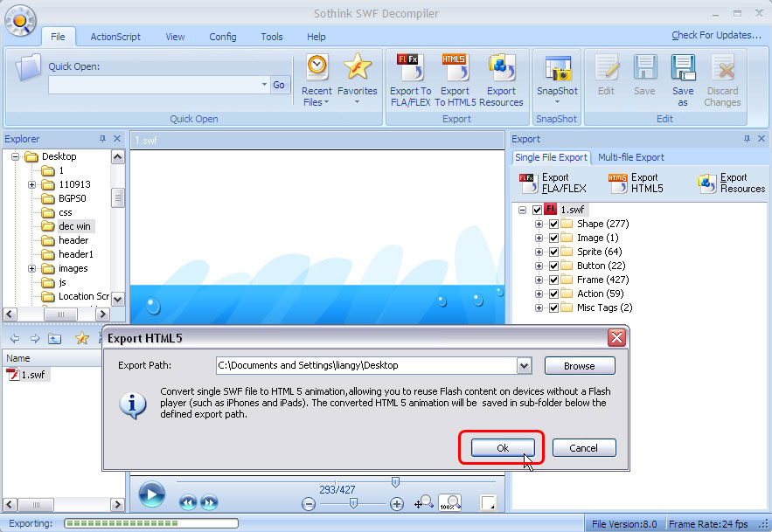The image size is (772, 532).
Task: Click the background color box in player bar
Action: (x=488, y=503)
